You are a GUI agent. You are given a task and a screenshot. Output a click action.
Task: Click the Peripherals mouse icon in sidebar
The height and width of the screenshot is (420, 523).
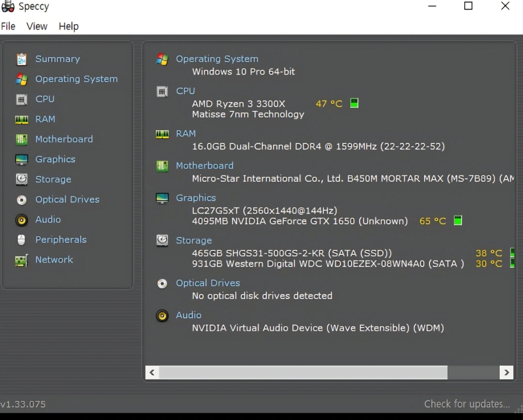(21, 240)
